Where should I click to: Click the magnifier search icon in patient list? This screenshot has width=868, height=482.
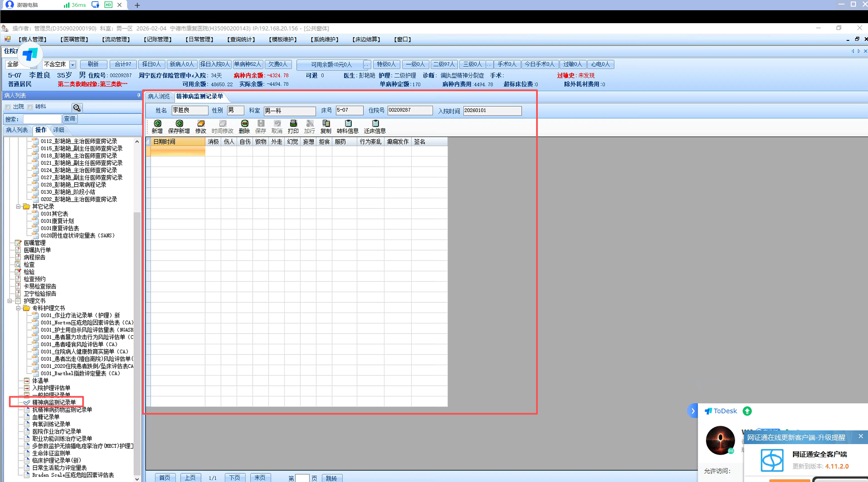coord(77,108)
